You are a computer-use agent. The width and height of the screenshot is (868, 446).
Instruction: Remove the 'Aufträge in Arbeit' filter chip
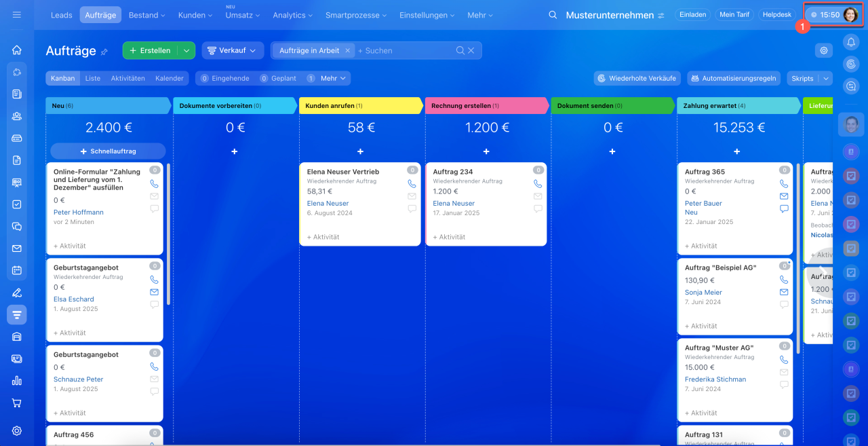point(347,50)
